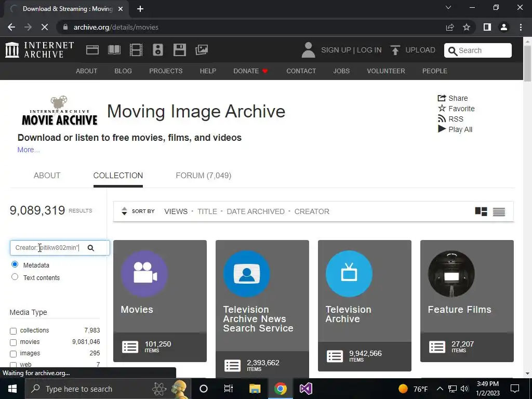Open tab search dropdown chevron

tap(448, 7)
